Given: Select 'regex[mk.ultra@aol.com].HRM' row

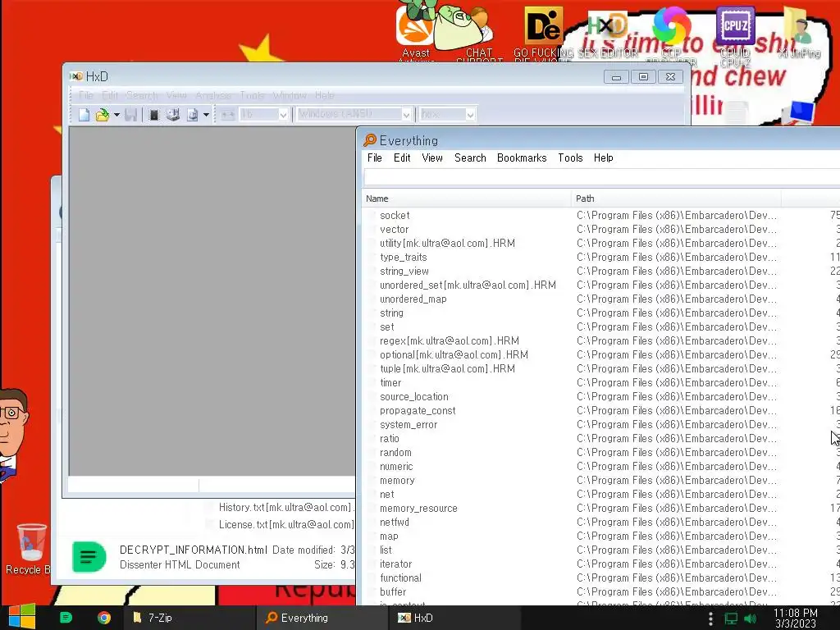Looking at the screenshot, I should [450, 340].
